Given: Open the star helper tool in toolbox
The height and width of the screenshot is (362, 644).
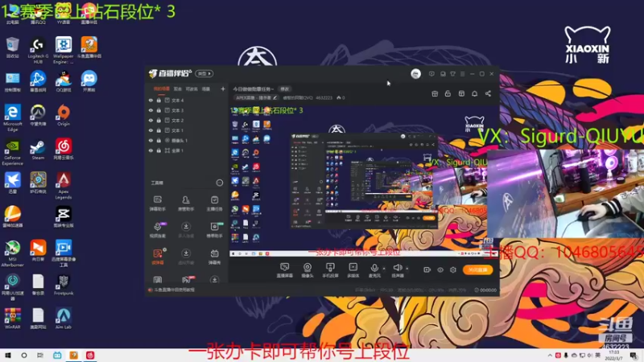Looking at the screenshot, I should [214, 230].
